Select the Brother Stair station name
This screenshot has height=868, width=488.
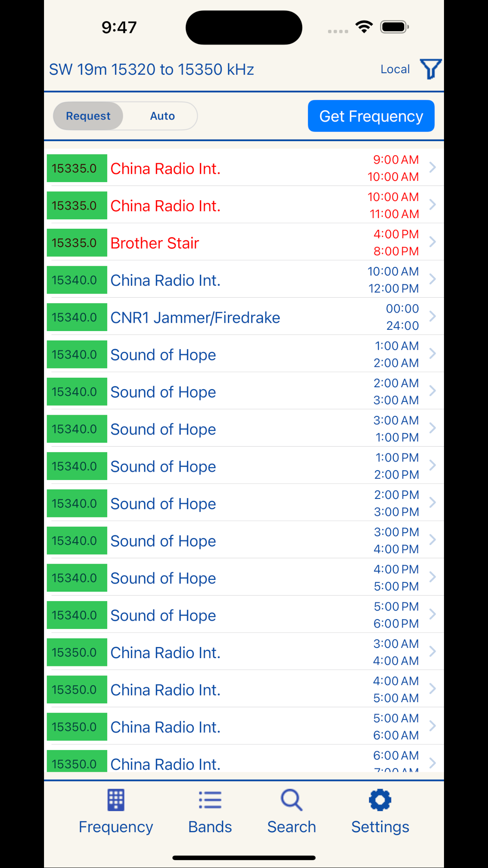click(x=155, y=243)
